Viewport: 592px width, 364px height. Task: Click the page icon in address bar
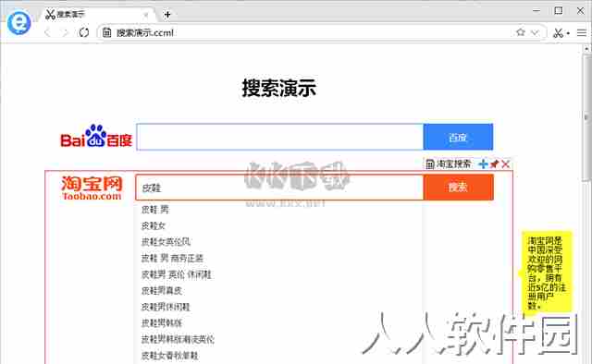107,33
